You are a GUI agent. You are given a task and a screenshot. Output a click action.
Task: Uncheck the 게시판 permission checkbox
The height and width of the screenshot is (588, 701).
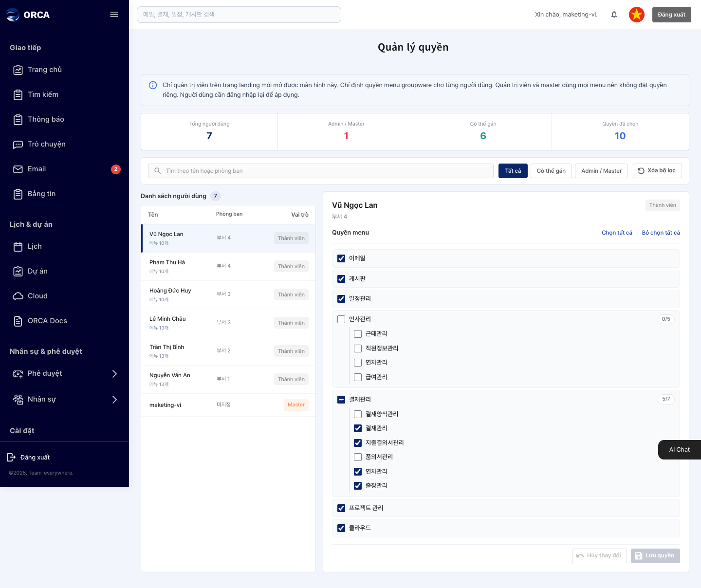click(x=341, y=279)
